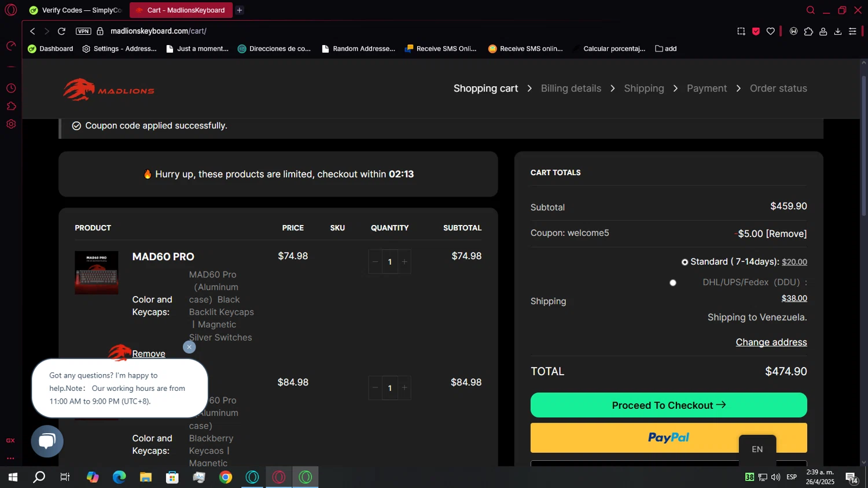Click the browser forward arrow
This screenshot has height=488, width=868.
point(47,31)
